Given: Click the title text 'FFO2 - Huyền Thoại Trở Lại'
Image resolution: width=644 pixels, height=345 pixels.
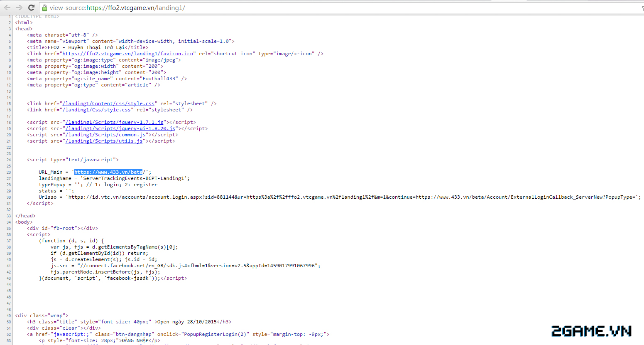Looking at the screenshot, I should click(86, 47).
